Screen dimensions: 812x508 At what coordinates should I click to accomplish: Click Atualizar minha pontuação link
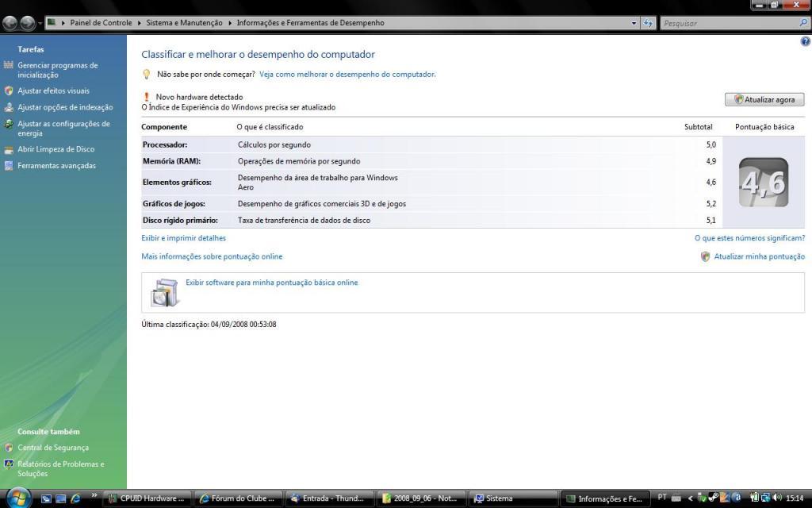point(759,256)
